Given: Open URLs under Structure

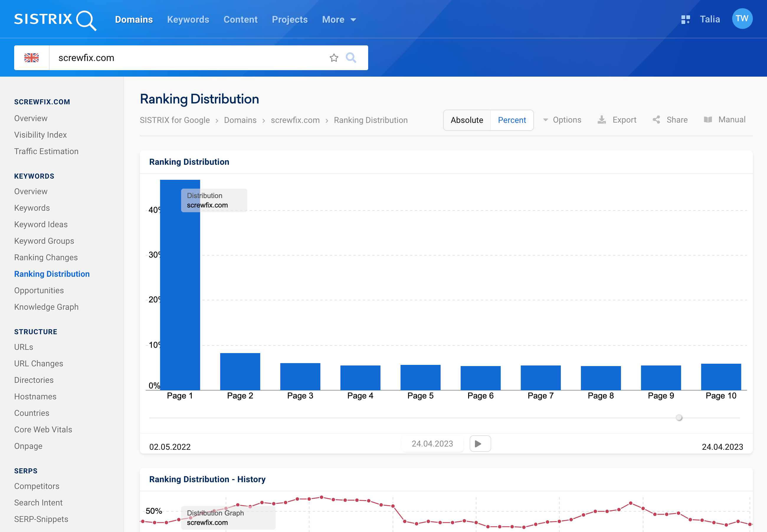Looking at the screenshot, I should pos(24,347).
